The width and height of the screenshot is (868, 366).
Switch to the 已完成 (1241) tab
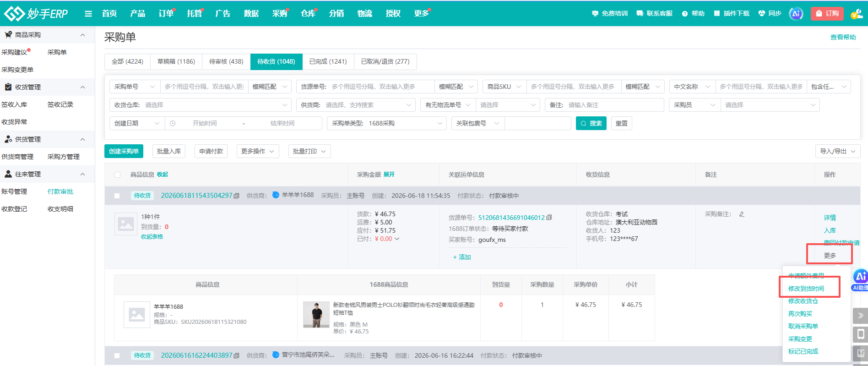[328, 61]
